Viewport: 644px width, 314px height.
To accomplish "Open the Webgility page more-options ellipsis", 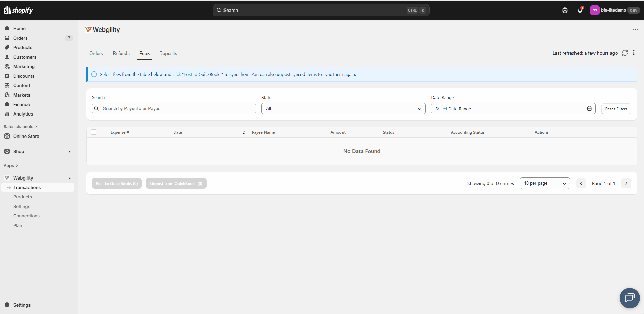I will pyautogui.click(x=635, y=30).
